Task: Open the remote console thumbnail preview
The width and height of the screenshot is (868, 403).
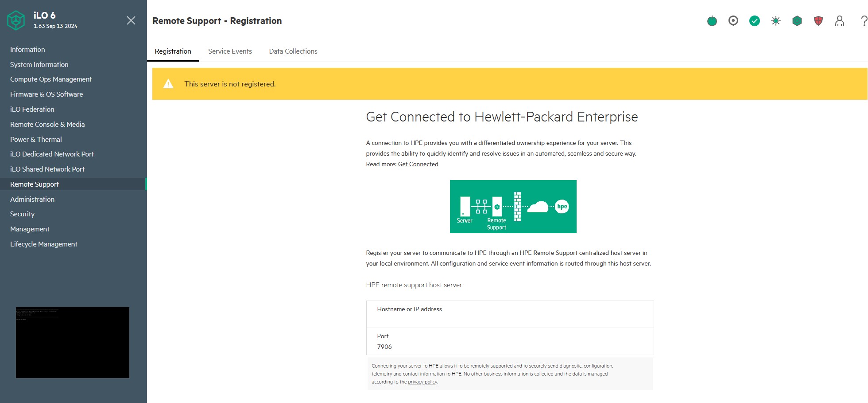Action: [x=73, y=343]
